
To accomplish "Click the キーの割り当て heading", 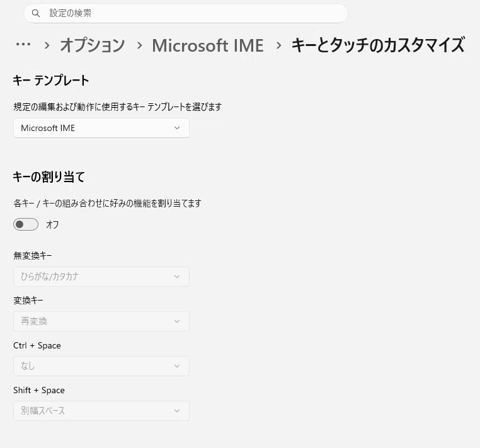I will [x=49, y=176].
